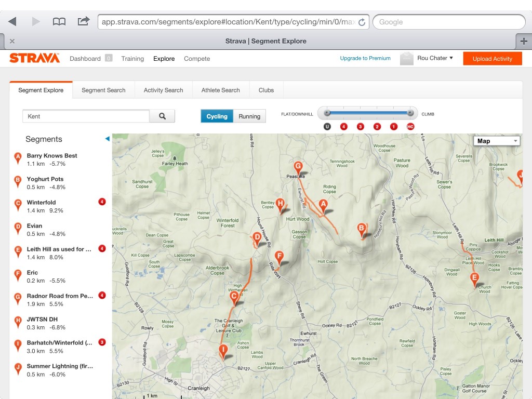Screen dimensions: 532x399
Task: Open the Training menu
Action: point(132,59)
